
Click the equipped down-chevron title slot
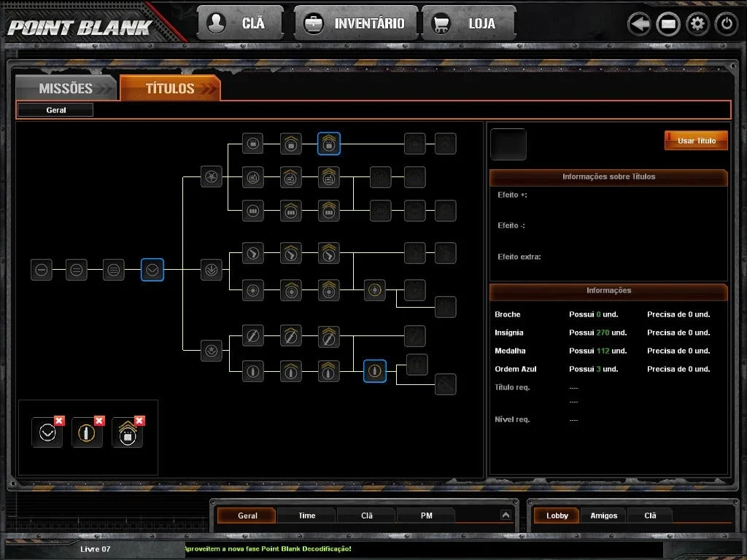[47, 433]
